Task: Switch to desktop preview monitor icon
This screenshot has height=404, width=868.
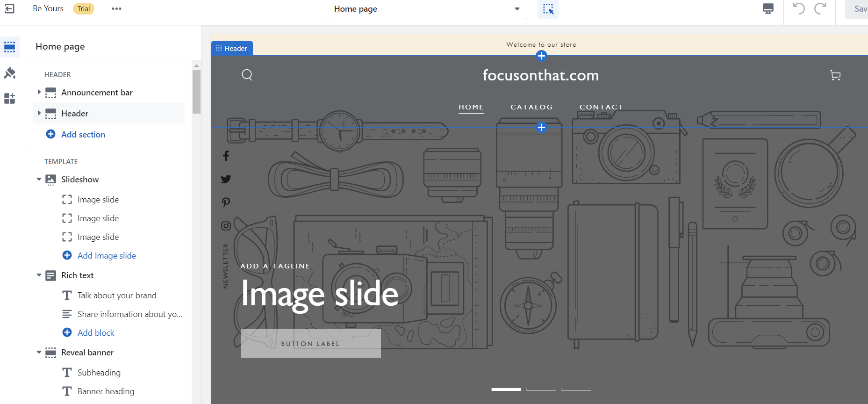Action: tap(768, 9)
